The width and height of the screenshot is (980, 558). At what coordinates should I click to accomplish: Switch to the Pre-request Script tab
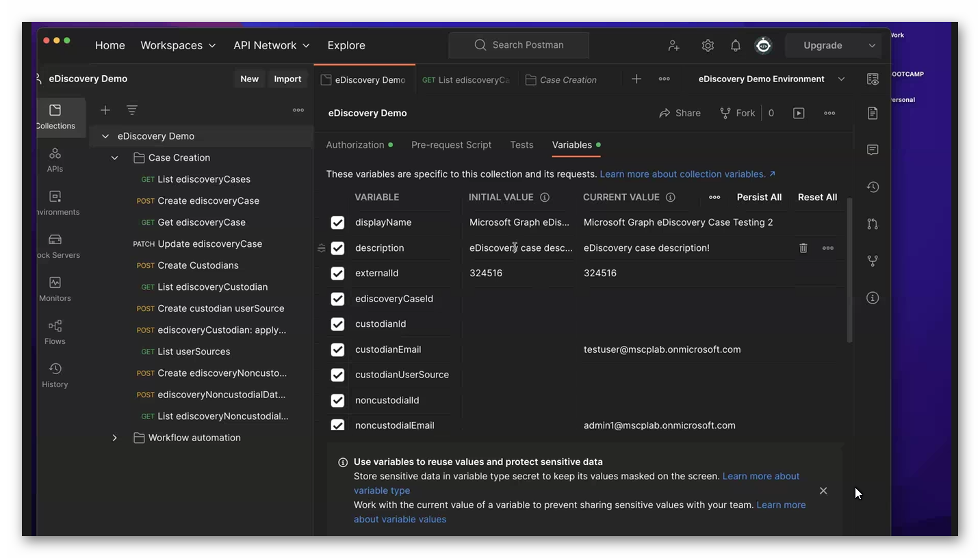point(451,145)
